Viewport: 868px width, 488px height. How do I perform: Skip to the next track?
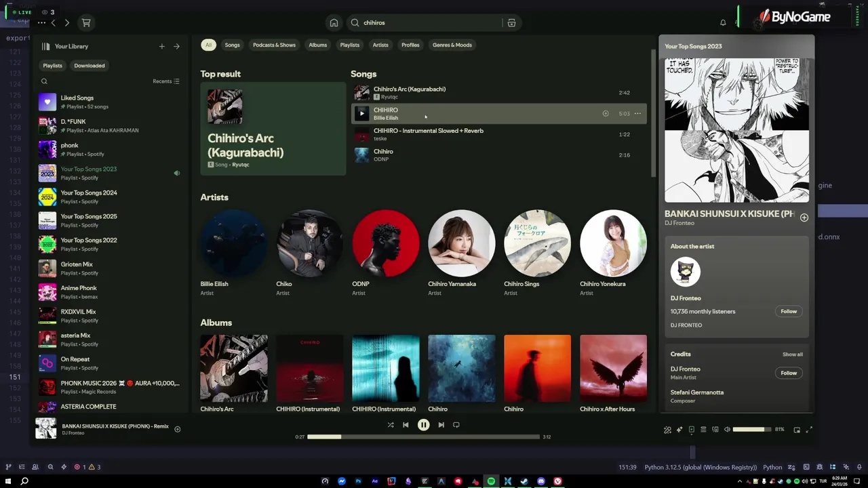pos(441,425)
